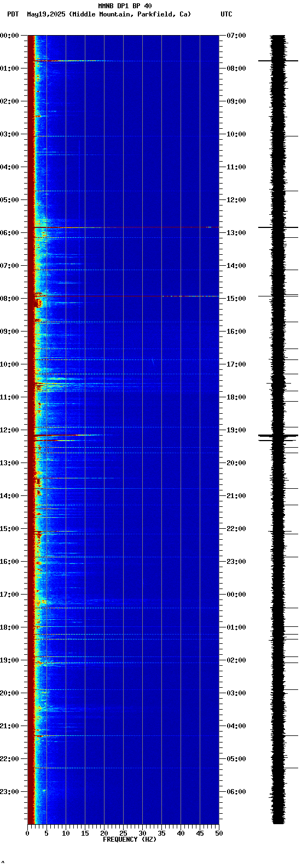Click '10:00' on the PDT time axis

tap(9, 364)
